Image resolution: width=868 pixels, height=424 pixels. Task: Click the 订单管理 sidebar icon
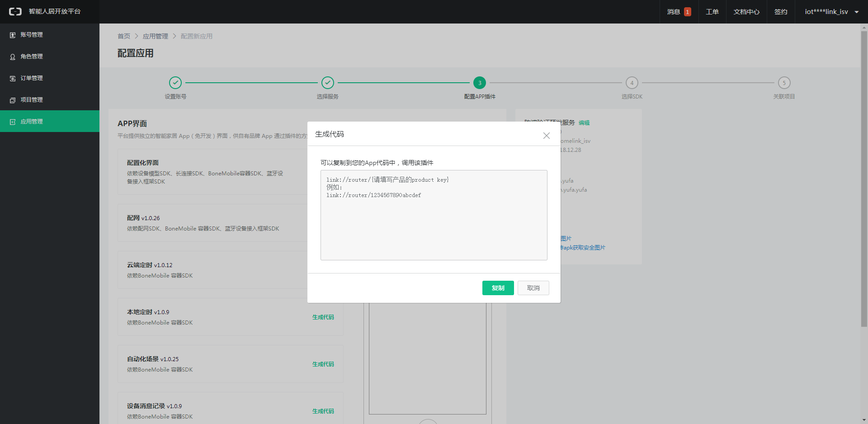coord(13,78)
